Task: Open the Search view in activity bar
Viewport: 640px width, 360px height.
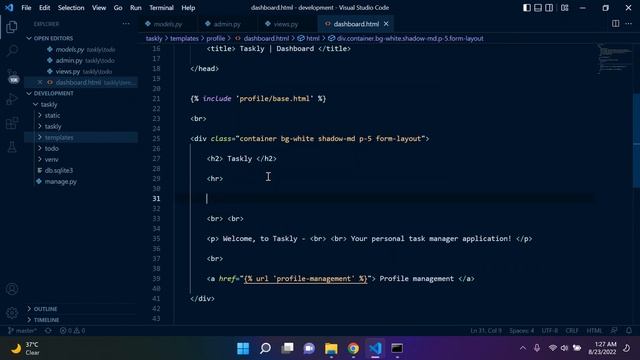Action: 12,51
